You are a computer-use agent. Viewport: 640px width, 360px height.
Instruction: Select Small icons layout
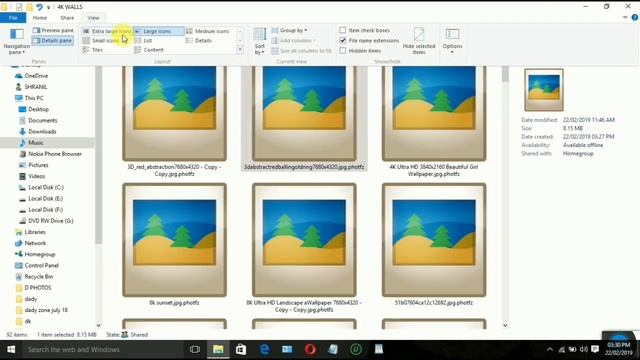[x=101, y=40]
